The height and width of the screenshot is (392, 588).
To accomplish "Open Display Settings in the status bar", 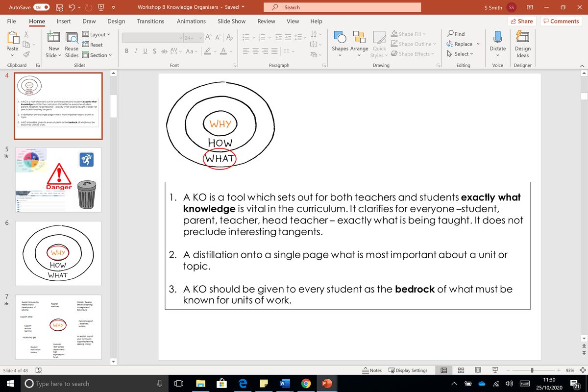I will click(x=408, y=370).
